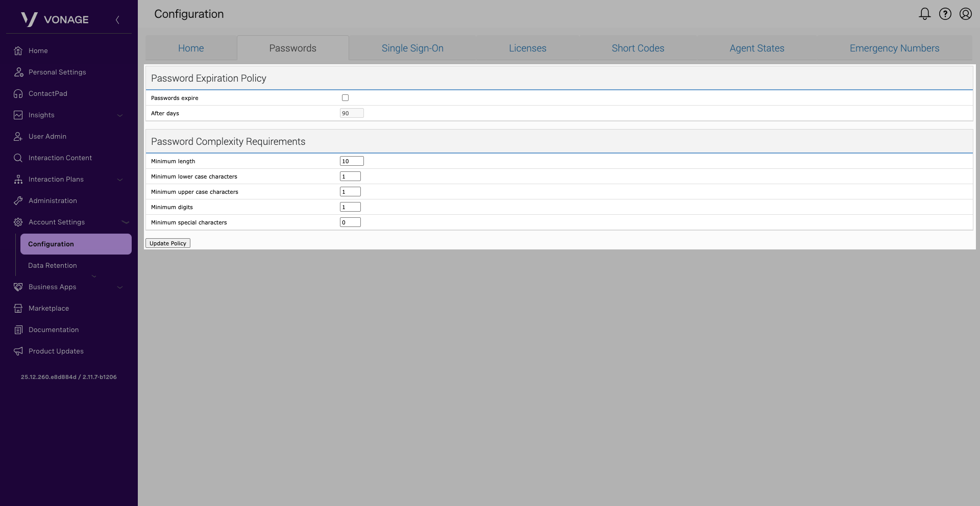Switch to the Single Sign-On tab

click(x=412, y=48)
